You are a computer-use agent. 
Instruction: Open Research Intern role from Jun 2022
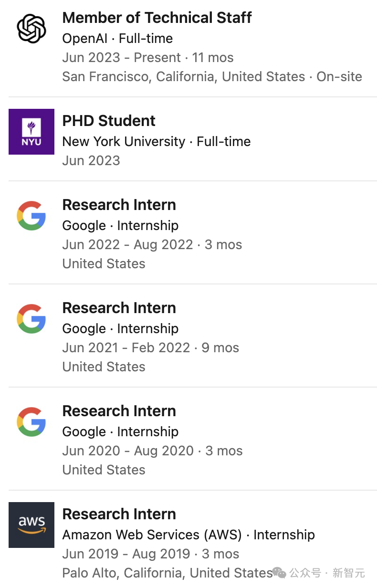[119, 205]
